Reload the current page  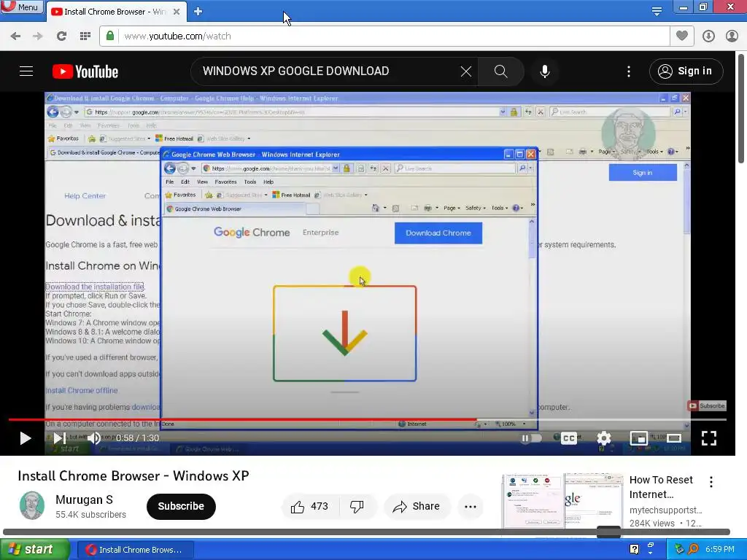pyautogui.click(x=61, y=36)
